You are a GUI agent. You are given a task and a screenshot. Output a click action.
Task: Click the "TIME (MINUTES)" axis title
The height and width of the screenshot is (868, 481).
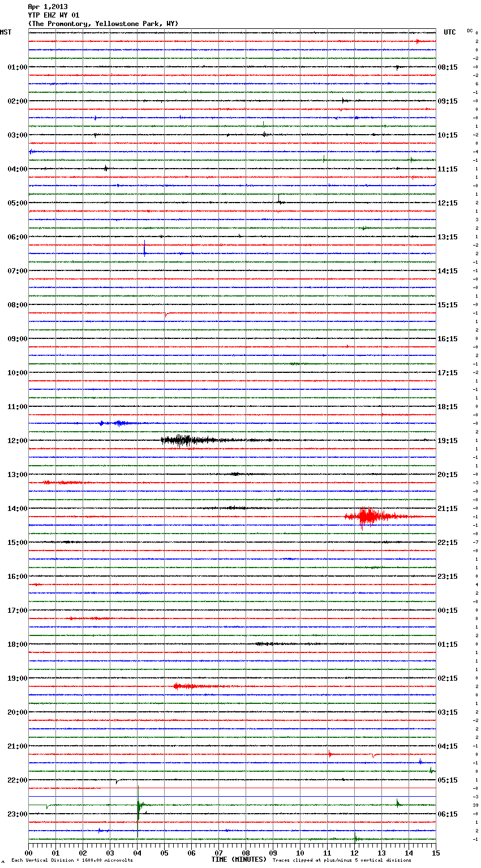(239, 860)
